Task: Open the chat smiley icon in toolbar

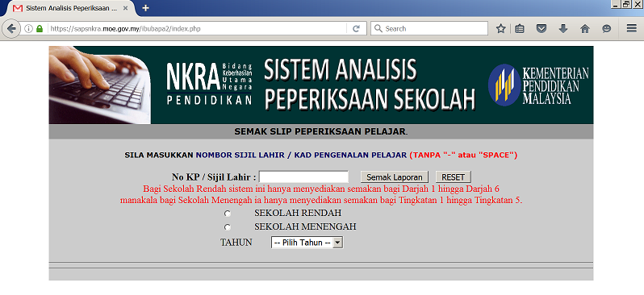Action: point(607,29)
